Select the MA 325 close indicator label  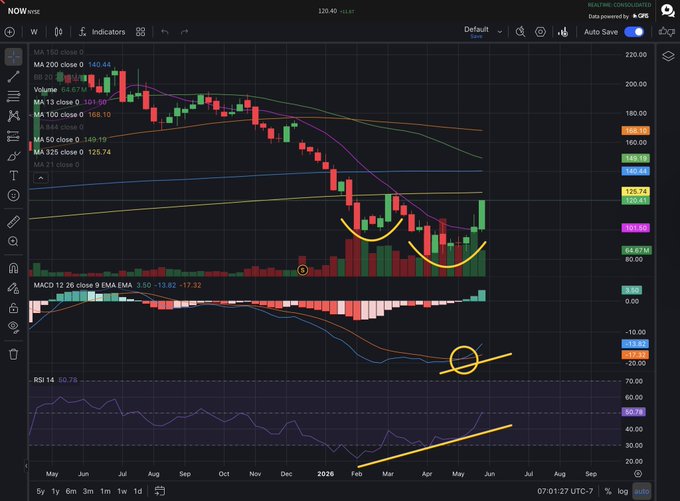pyautogui.click(x=59, y=152)
